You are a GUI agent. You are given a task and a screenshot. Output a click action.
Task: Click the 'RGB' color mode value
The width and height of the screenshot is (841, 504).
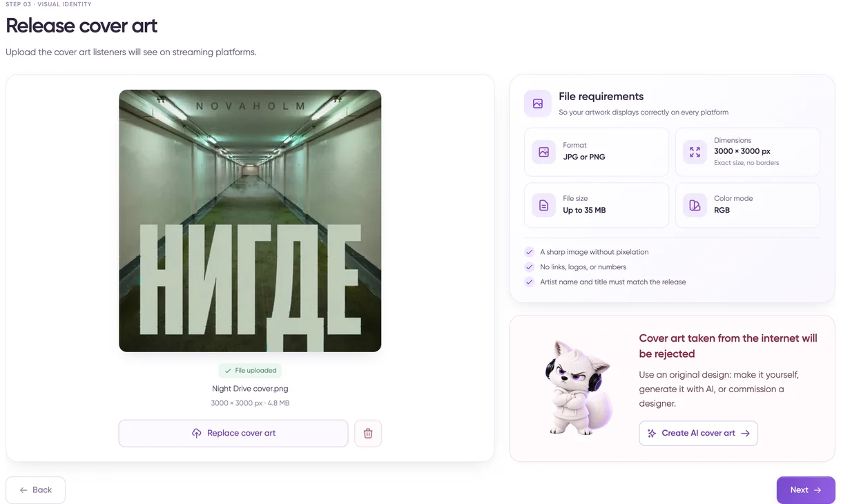[722, 210]
